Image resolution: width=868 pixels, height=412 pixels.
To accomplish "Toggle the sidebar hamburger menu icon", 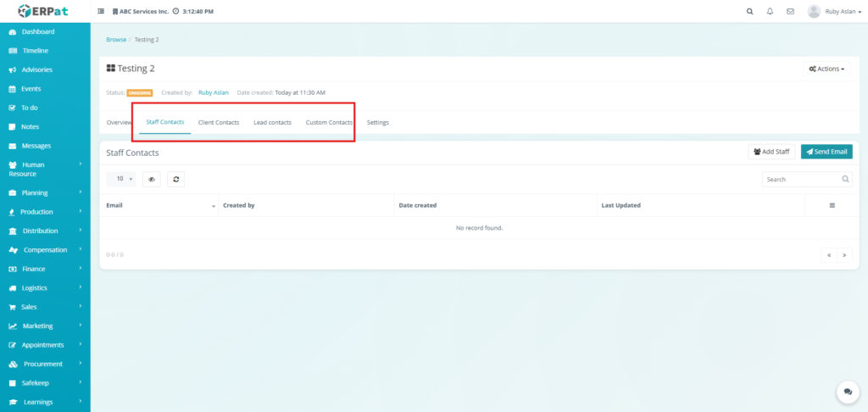I will [x=102, y=12].
